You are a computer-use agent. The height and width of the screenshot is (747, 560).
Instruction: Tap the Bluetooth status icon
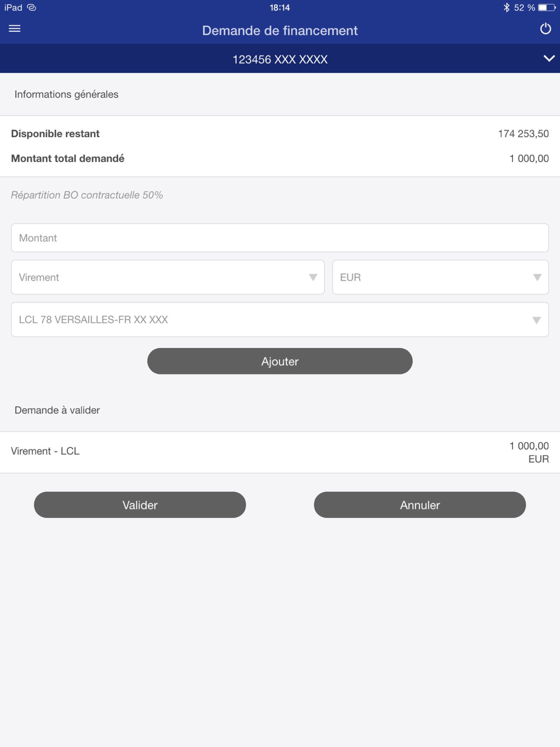(506, 7)
